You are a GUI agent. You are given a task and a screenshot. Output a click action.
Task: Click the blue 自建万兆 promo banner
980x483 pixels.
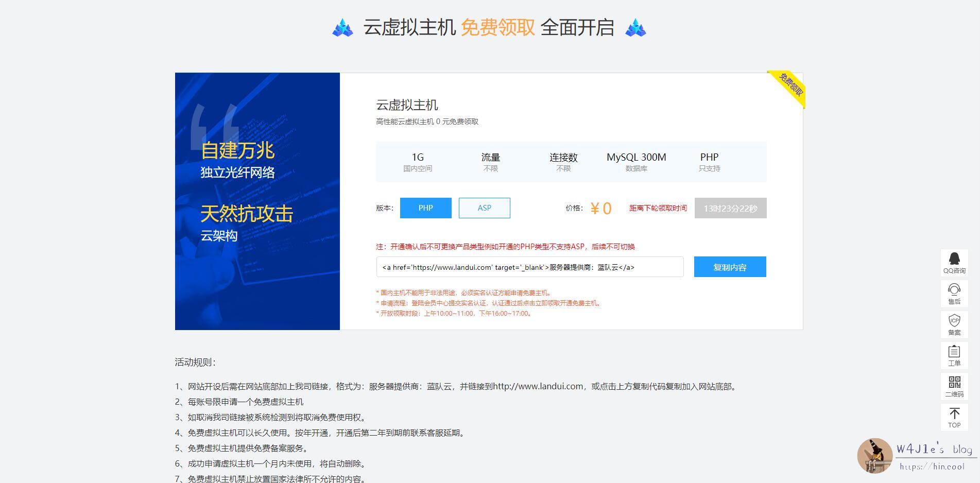click(x=257, y=201)
